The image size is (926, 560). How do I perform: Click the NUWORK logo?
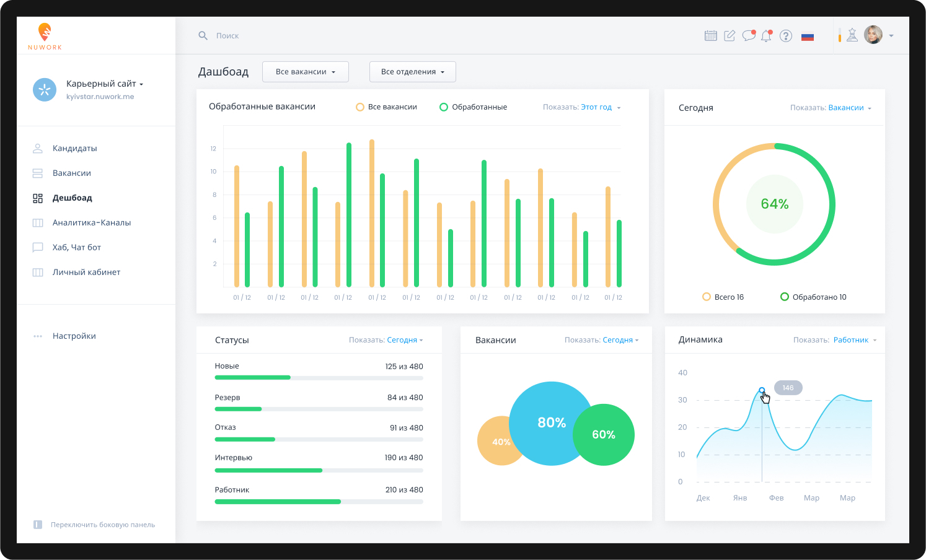pyautogui.click(x=45, y=37)
